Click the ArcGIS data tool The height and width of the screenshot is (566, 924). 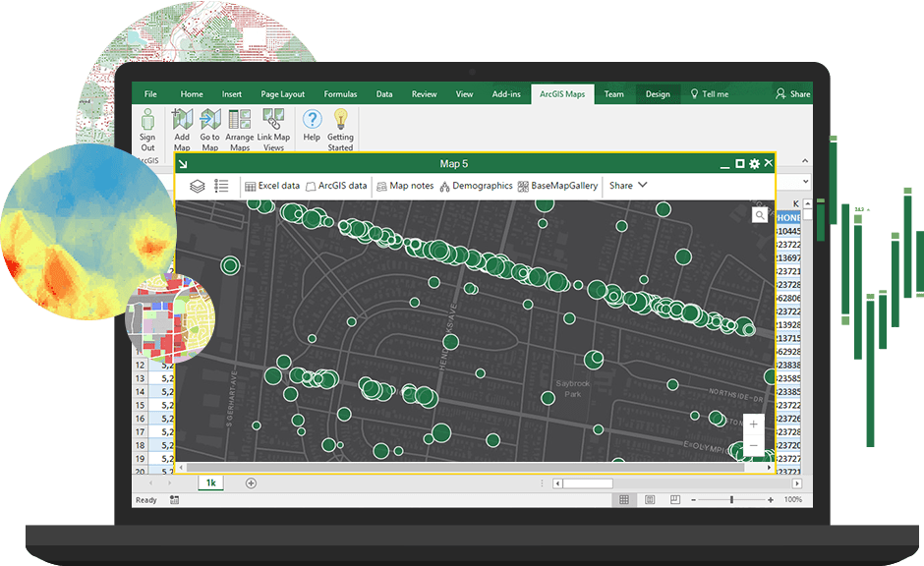tap(336, 186)
